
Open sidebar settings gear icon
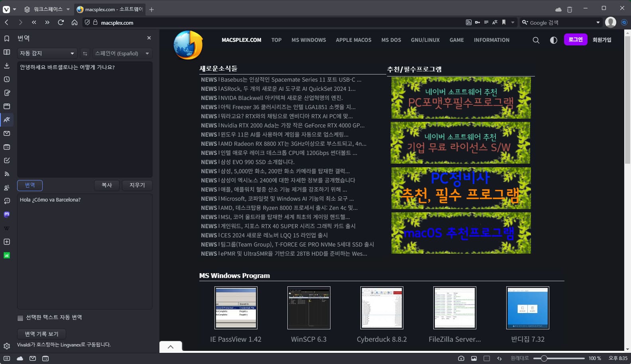pyautogui.click(x=7, y=346)
